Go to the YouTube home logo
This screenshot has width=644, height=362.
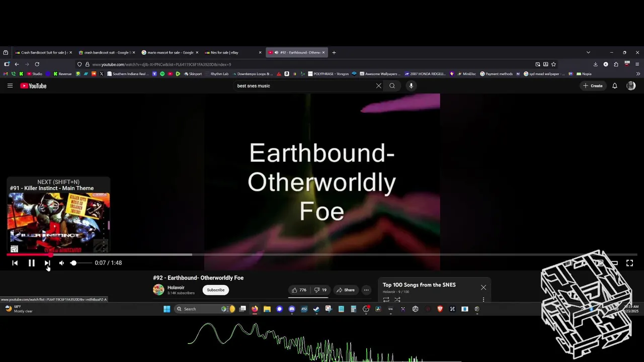pyautogui.click(x=33, y=86)
